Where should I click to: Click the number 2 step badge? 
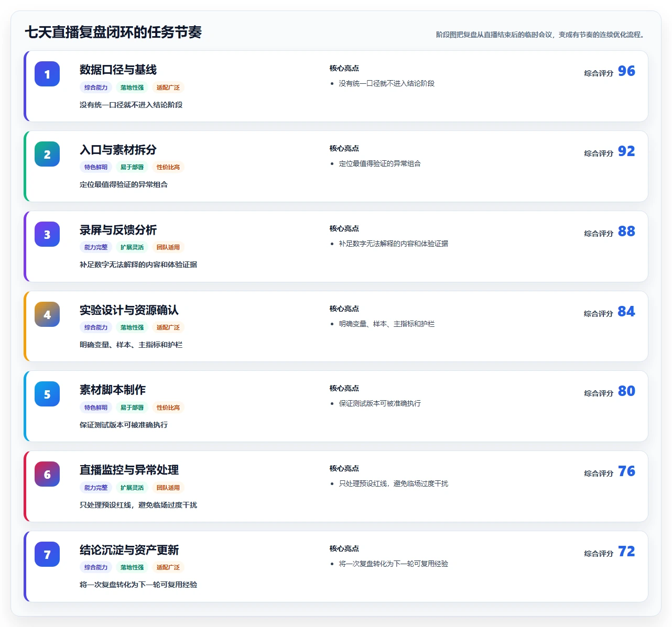[47, 154]
